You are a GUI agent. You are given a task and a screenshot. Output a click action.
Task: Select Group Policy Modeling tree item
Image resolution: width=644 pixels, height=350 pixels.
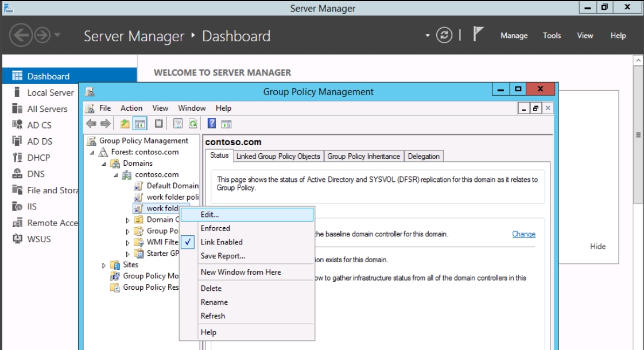point(144,276)
